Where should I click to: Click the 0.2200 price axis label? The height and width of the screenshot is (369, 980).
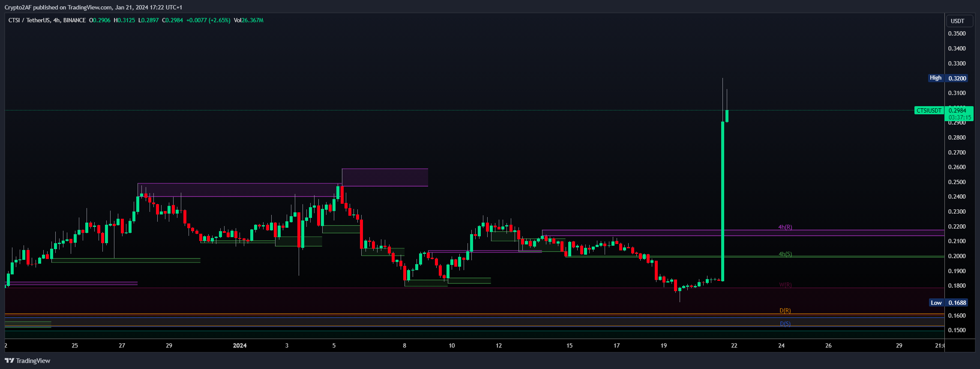tap(957, 226)
